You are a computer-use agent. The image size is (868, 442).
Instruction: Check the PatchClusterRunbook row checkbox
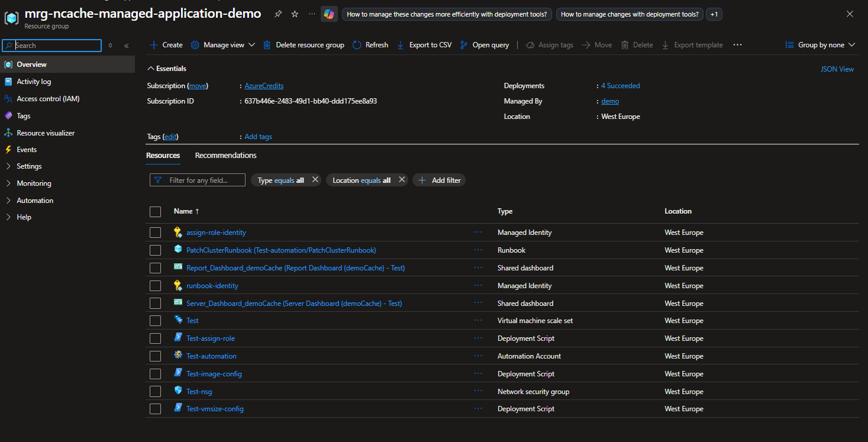[156, 250]
